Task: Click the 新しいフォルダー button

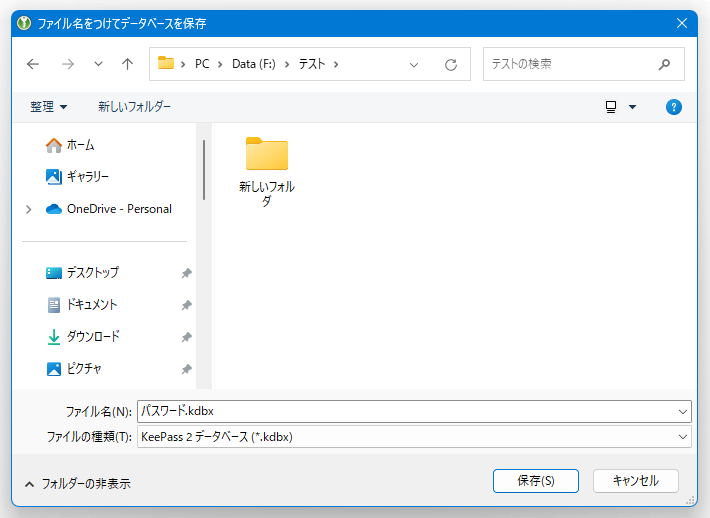Action: point(134,107)
